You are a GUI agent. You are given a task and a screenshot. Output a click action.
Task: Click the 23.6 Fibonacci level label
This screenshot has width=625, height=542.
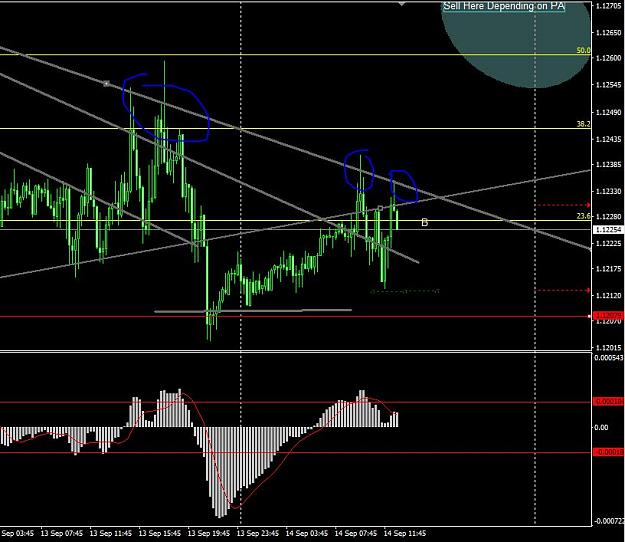click(583, 216)
